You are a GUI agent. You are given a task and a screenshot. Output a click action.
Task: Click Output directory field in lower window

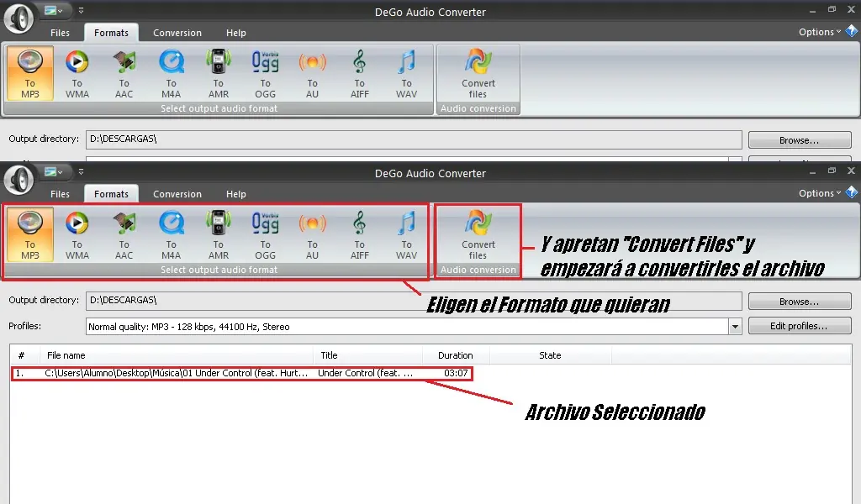tap(414, 301)
